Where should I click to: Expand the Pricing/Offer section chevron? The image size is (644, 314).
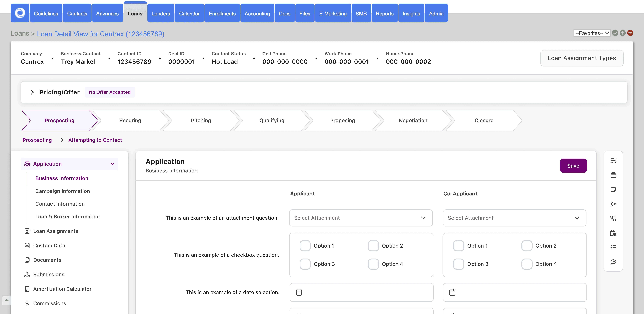[32, 92]
